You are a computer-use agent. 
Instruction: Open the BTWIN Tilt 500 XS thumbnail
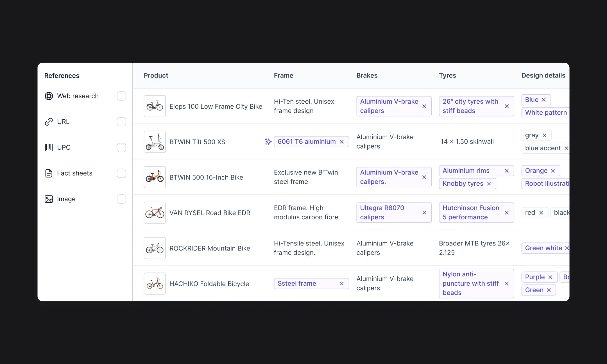point(155,142)
